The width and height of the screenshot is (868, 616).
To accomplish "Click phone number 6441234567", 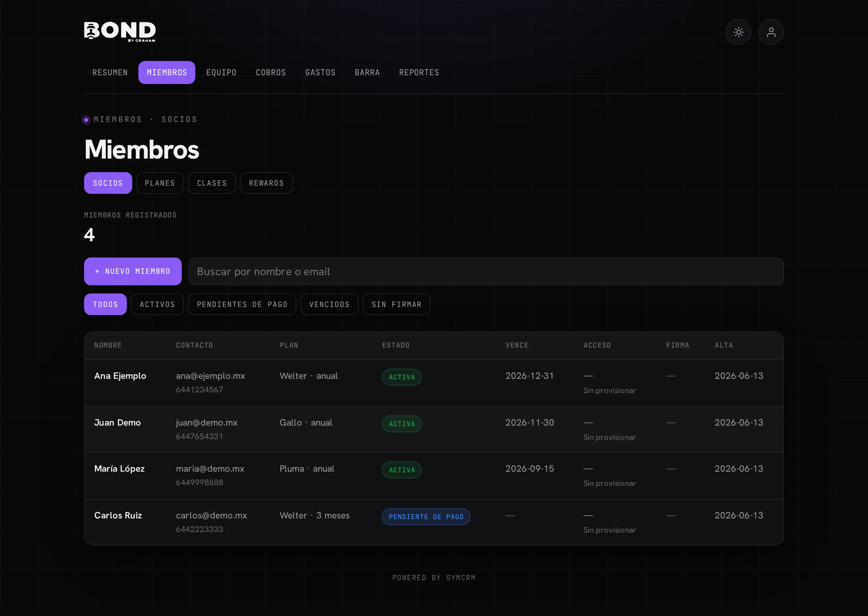I will point(199,390).
